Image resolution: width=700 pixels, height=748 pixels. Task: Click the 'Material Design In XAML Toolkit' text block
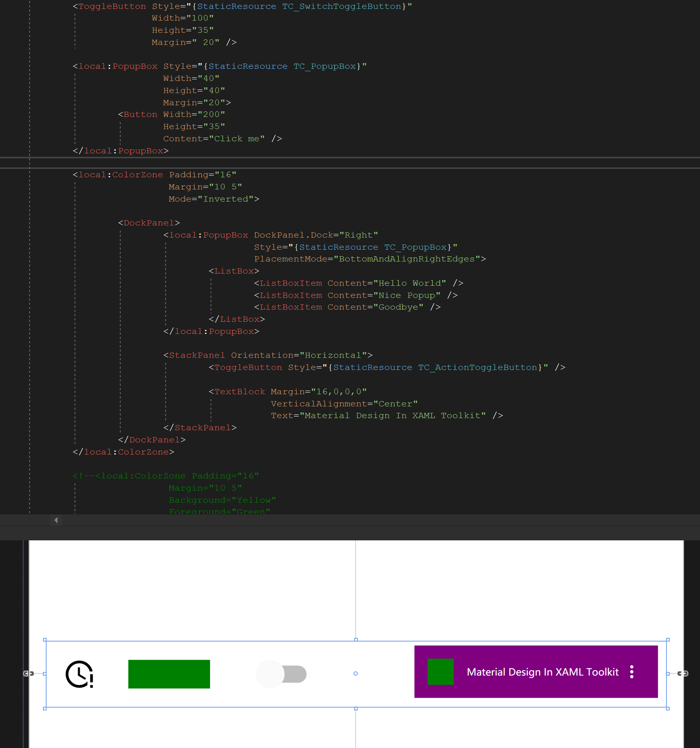pyautogui.click(x=543, y=672)
